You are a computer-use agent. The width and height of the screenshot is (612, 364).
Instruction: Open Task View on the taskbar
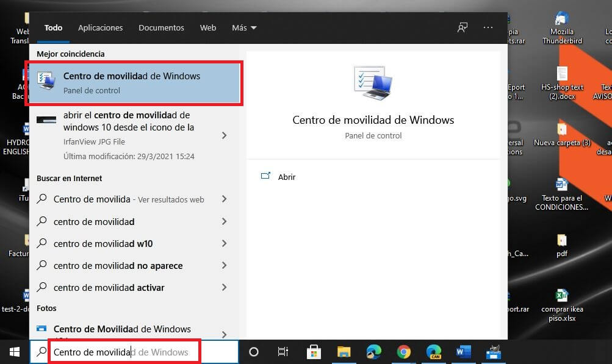pos(283,352)
